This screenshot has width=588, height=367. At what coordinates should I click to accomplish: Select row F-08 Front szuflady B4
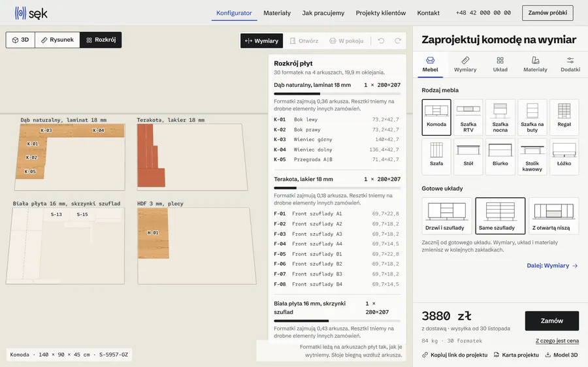click(x=337, y=284)
